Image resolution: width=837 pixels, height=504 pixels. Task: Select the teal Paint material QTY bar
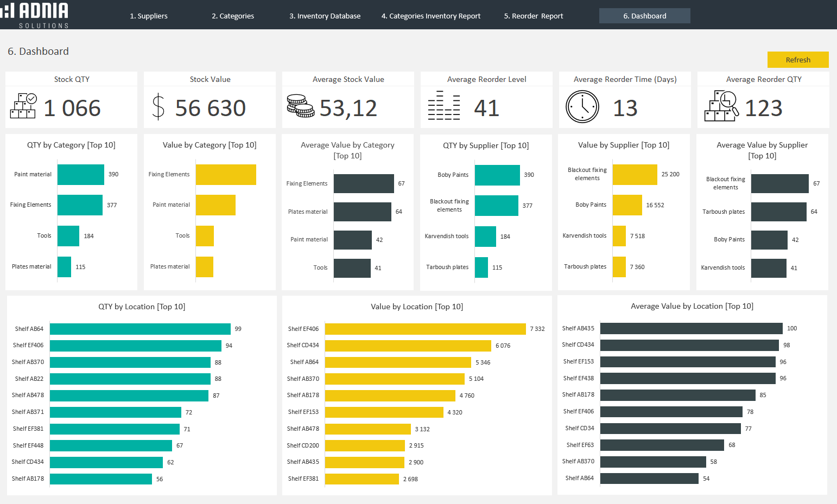pos(80,175)
